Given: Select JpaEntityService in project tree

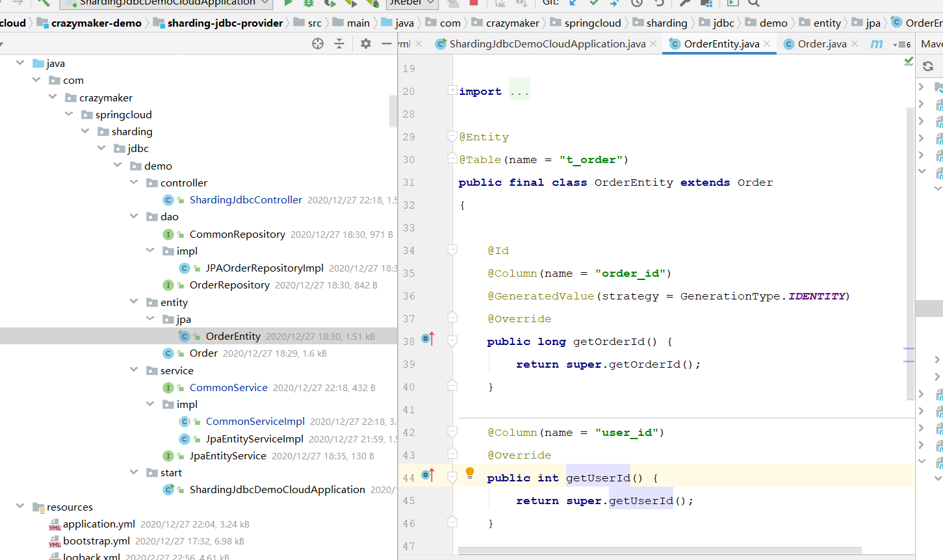Looking at the screenshot, I should [228, 455].
